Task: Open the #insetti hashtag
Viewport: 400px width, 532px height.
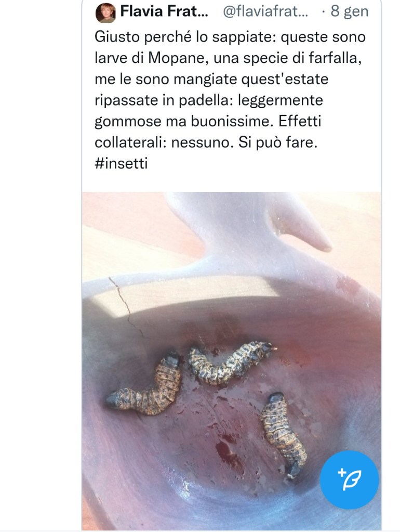Action: (x=121, y=163)
